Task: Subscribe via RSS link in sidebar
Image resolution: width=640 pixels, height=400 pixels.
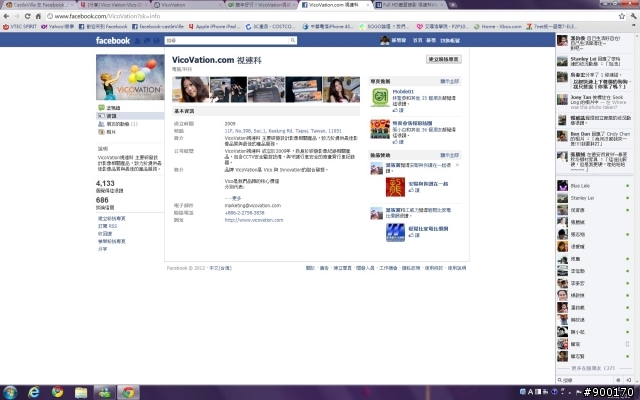Action: (107, 226)
